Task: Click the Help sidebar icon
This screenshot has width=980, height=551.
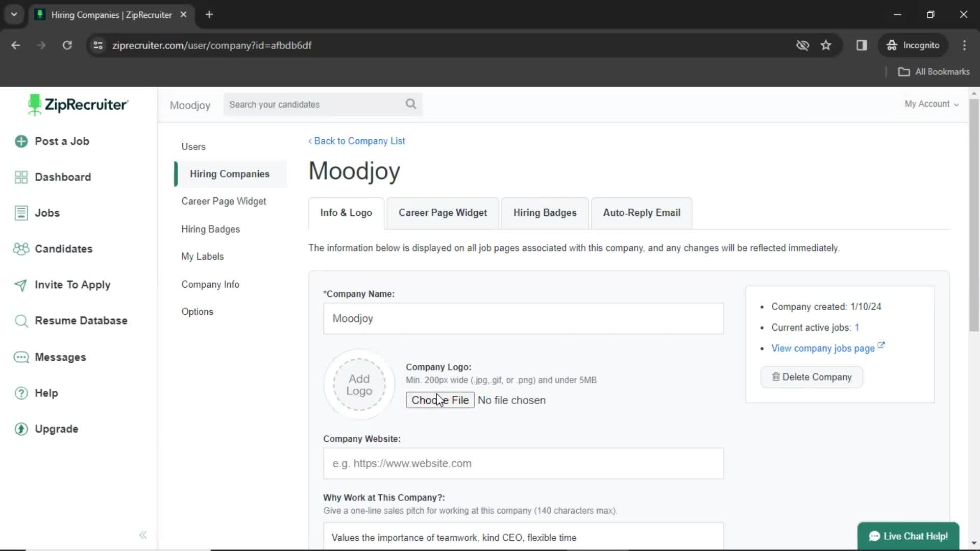Action: (x=21, y=393)
